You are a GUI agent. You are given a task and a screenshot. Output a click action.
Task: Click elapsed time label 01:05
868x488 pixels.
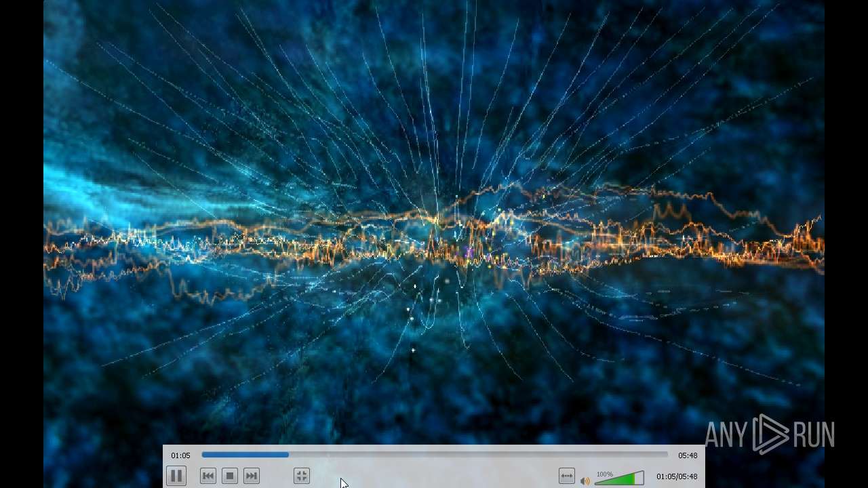click(180, 455)
